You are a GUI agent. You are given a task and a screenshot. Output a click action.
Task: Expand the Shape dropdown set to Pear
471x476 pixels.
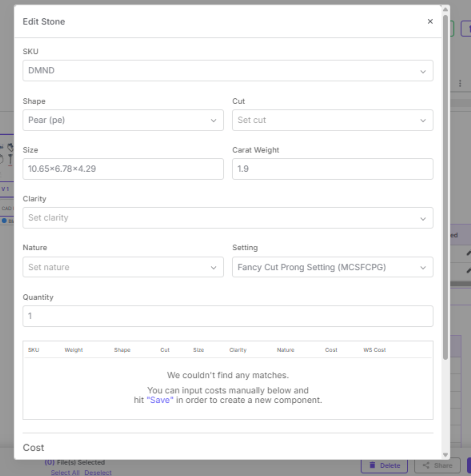coord(123,120)
